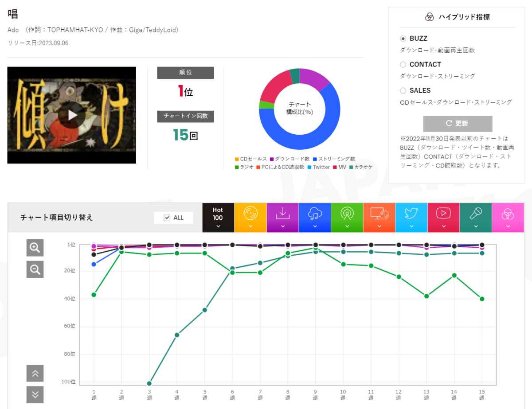Click the チャート項目切り替え label
The image size is (532, 409).
57,218
